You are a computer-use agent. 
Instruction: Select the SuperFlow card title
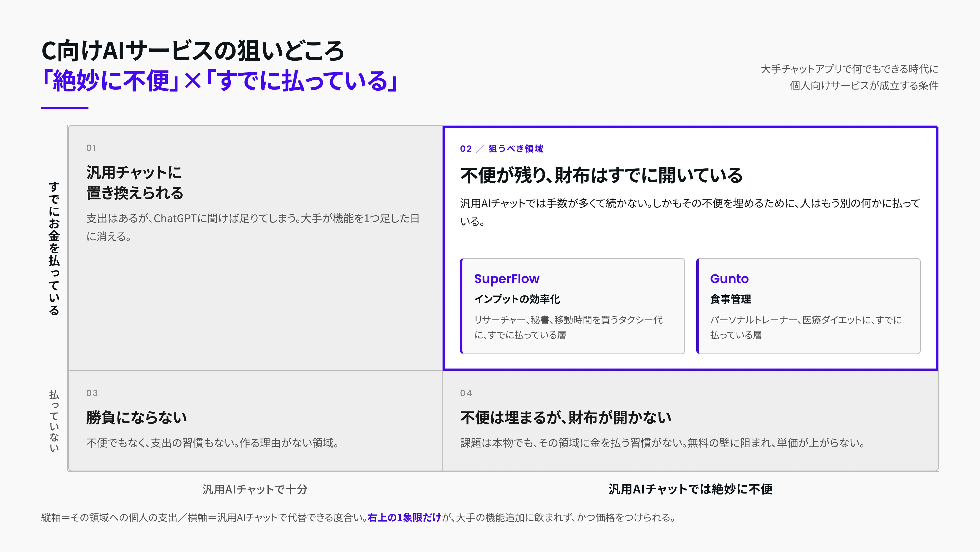tap(507, 279)
